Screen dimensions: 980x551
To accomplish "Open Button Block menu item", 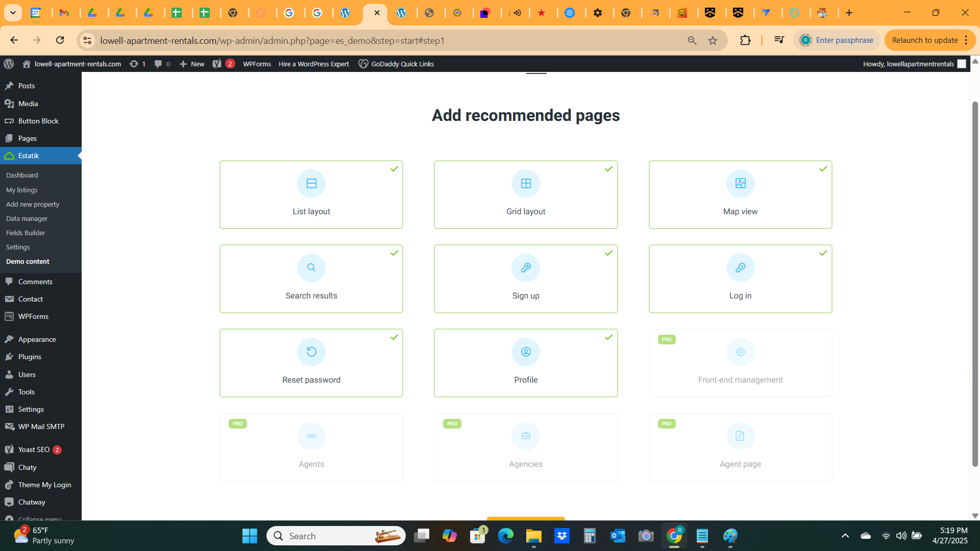I will tap(41, 121).
